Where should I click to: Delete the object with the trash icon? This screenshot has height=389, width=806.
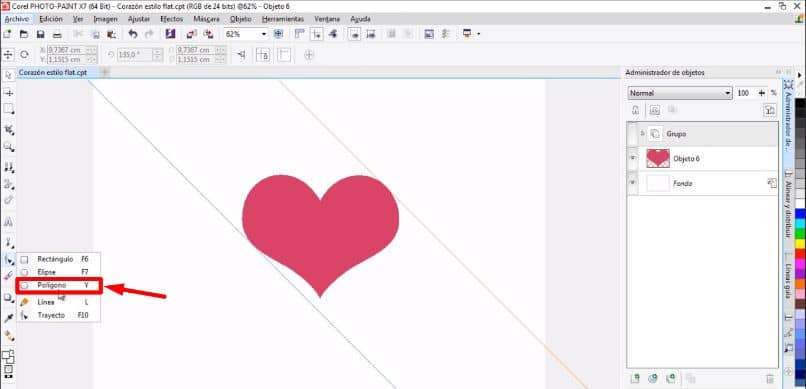[x=770, y=379]
